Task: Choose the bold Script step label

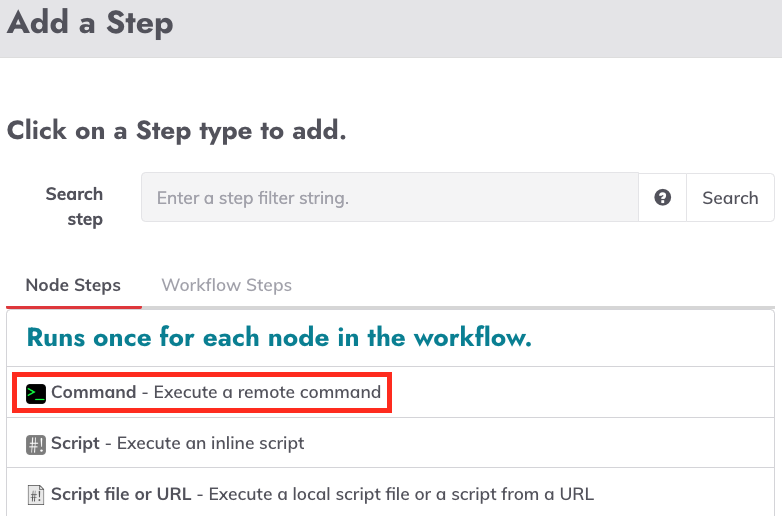Action: point(75,443)
